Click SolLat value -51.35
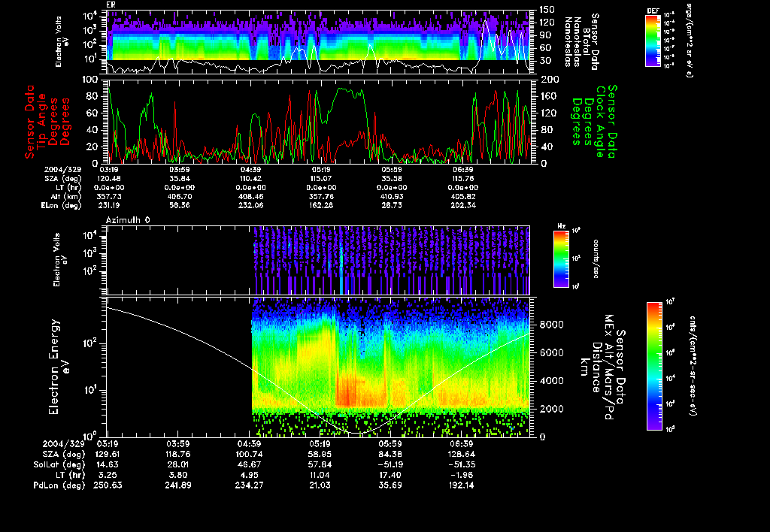Image resolution: width=770 pixels, height=532 pixels. point(462,465)
